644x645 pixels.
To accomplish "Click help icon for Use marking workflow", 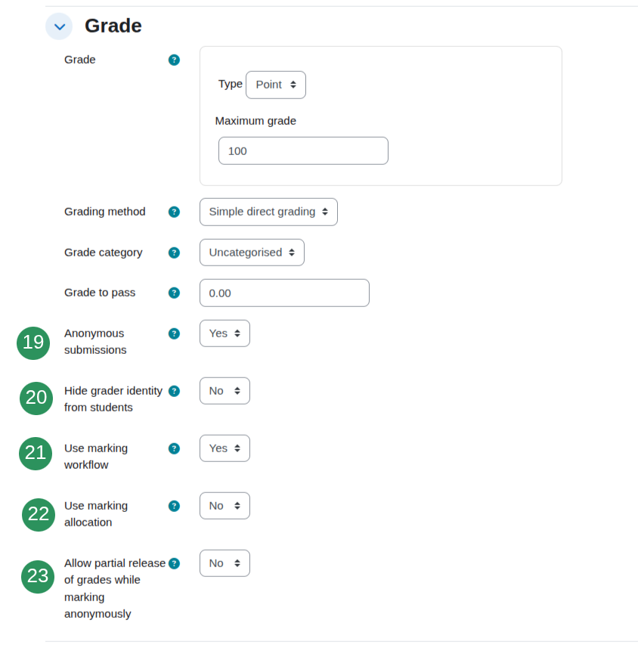I will click(x=174, y=448).
